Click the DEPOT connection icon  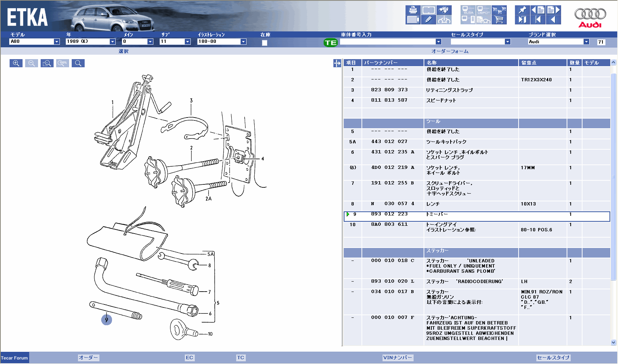[x=483, y=10]
